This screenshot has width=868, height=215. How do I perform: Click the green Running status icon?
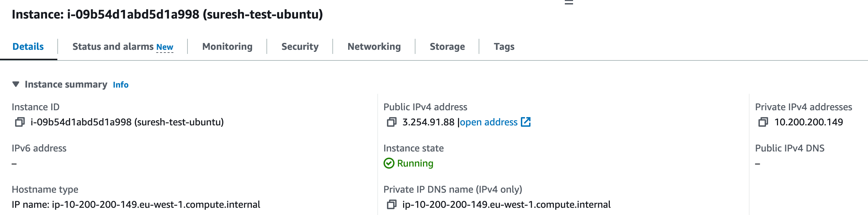tap(389, 163)
